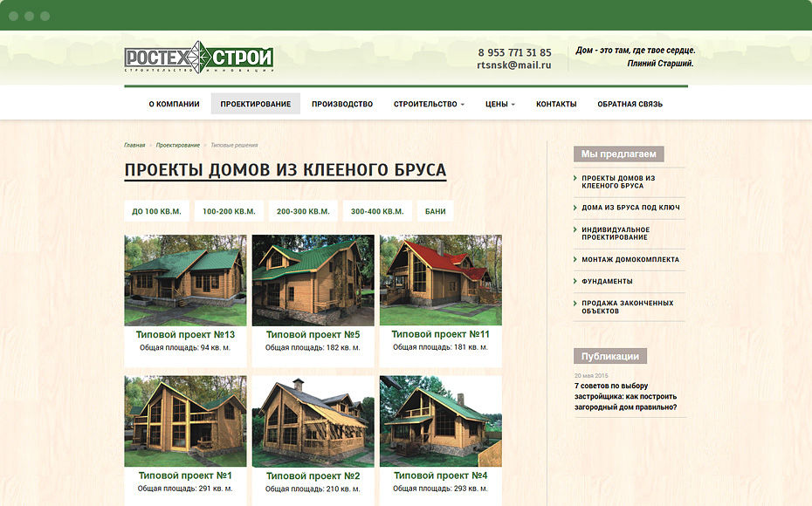Expand the Строительство dropdown menu
The width and height of the screenshot is (812, 506).
click(429, 104)
